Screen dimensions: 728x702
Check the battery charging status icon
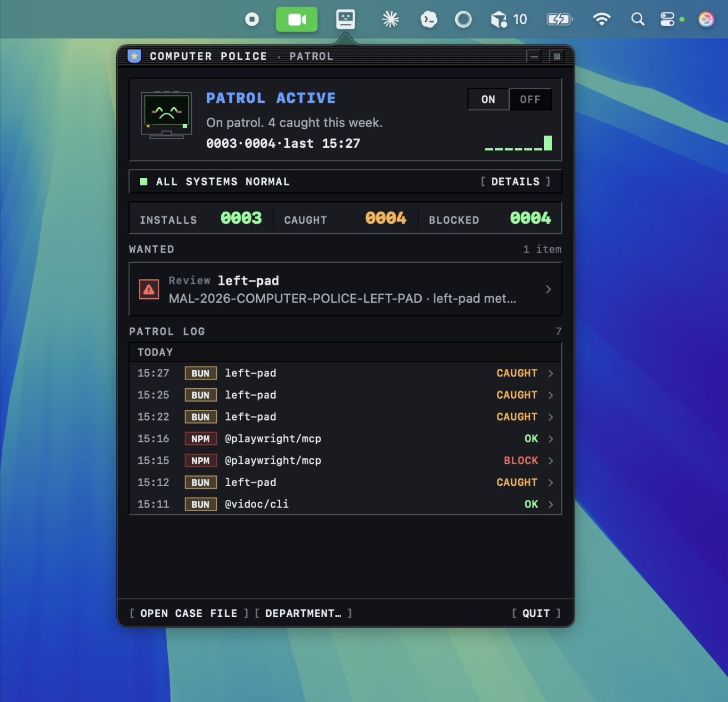coord(560,20)
